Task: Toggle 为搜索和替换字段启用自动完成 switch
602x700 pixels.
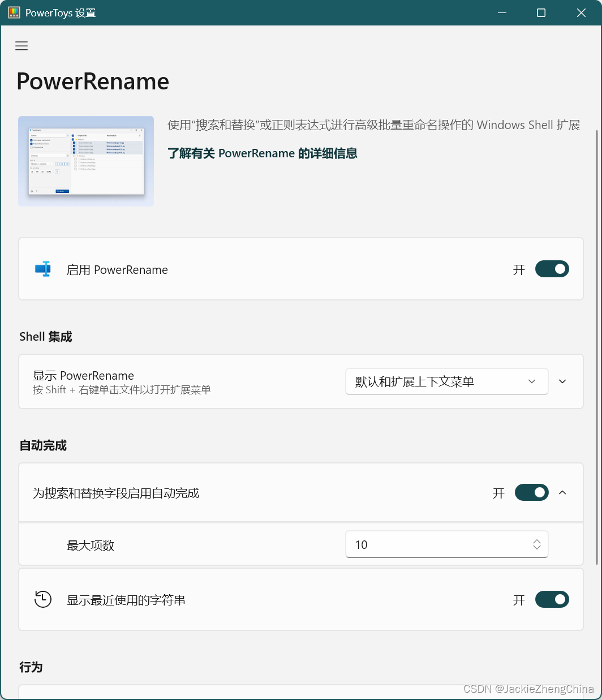Action: (531, 492)
